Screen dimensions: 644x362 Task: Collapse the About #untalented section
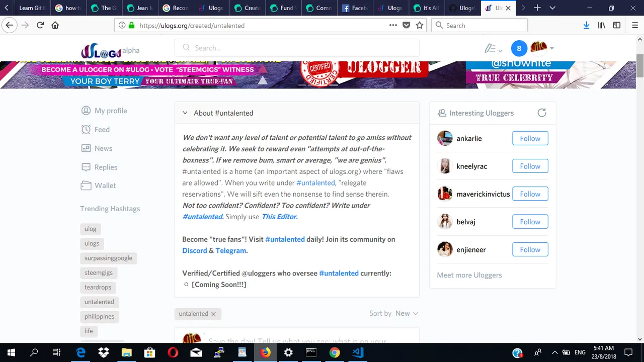[185, 113]
